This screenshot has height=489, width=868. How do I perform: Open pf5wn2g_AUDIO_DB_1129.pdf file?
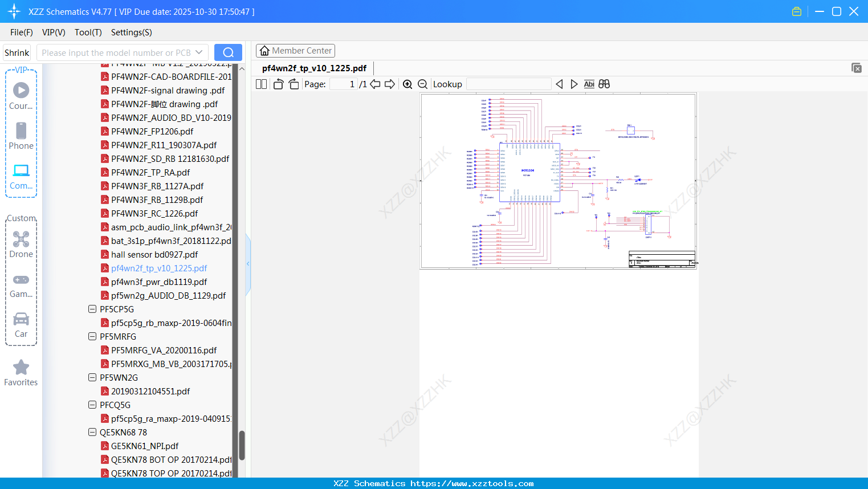[x=168, y=295]
